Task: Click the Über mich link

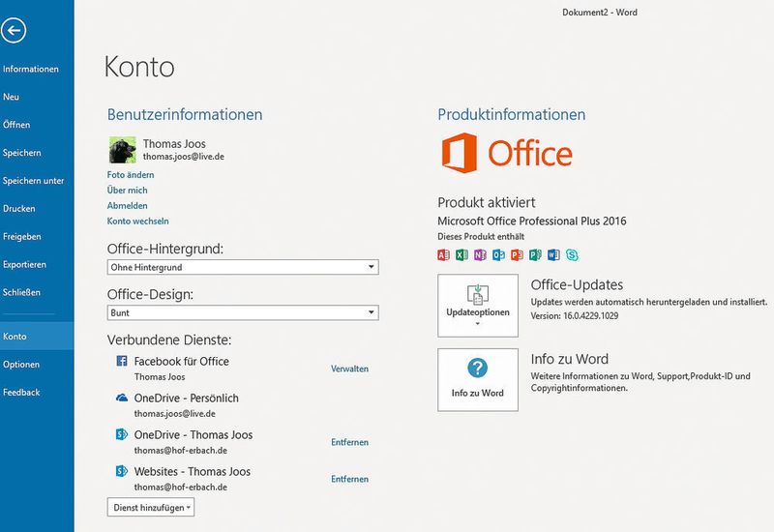Action: [127, 190]
